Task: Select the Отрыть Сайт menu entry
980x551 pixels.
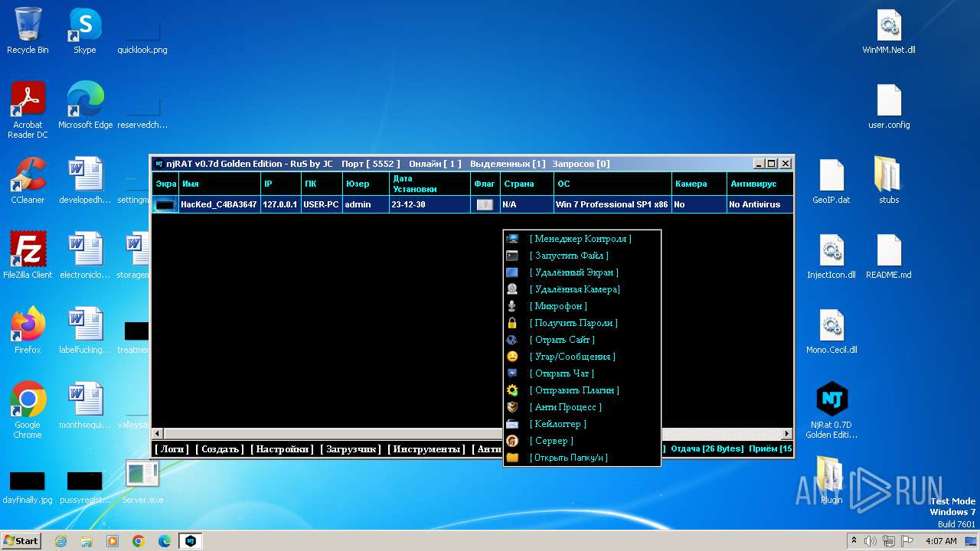Action: click(x=562, y=340)
